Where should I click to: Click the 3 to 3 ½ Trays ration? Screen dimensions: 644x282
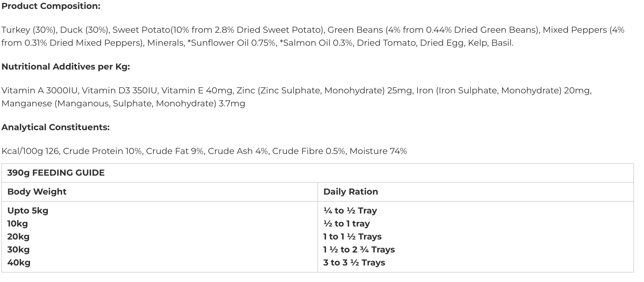coord(354,263)
